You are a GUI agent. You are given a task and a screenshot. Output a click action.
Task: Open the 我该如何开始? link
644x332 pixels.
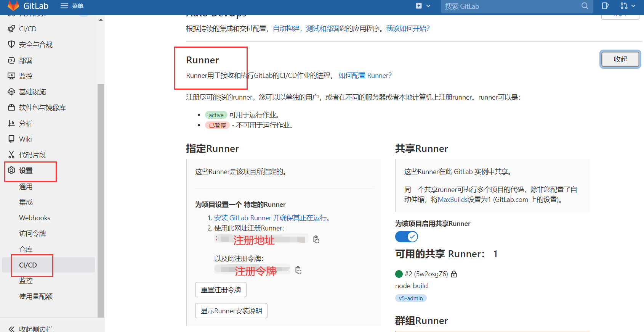[x=408, y=29]
